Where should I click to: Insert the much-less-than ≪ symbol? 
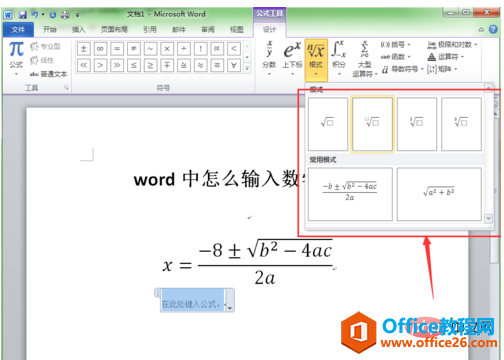coord(84,65)
